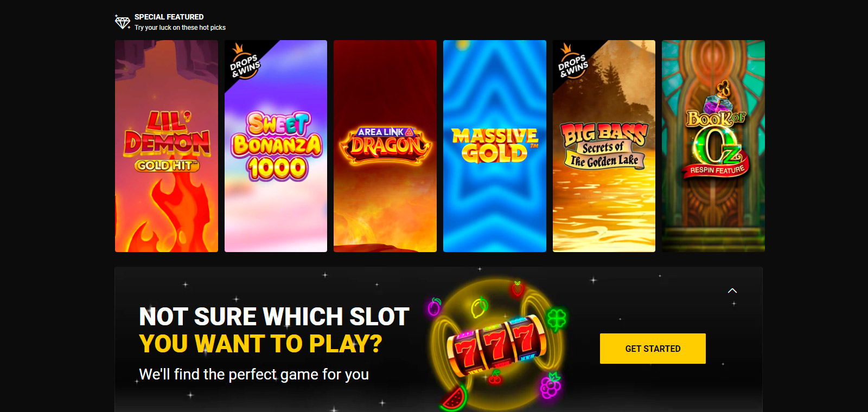Click the Special Featured heading
The width and height of the screenshot is (868, 412).
coord(169,17)
